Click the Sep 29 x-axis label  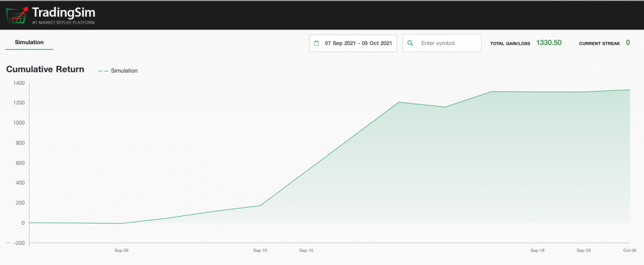pos(583,250)
